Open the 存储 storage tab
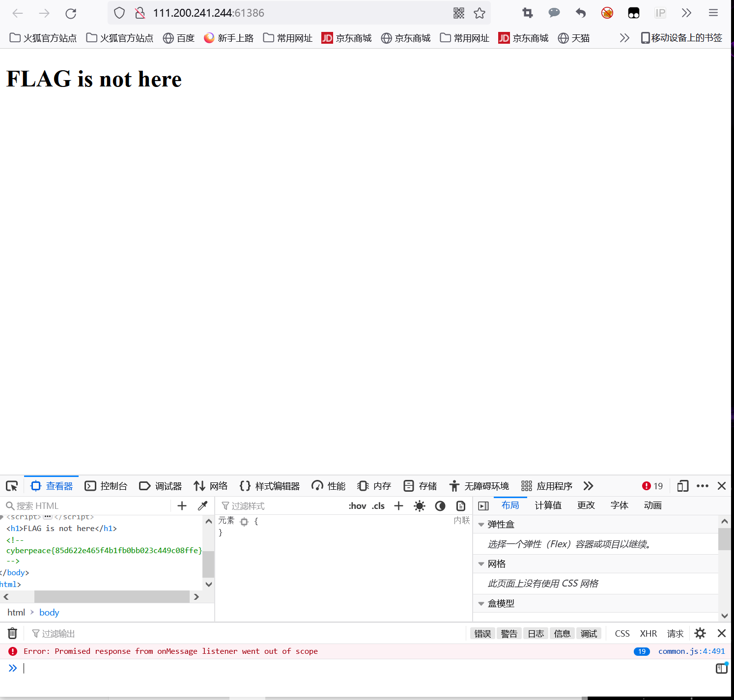The height and width of the screenshot is (700, 734). 420,486
